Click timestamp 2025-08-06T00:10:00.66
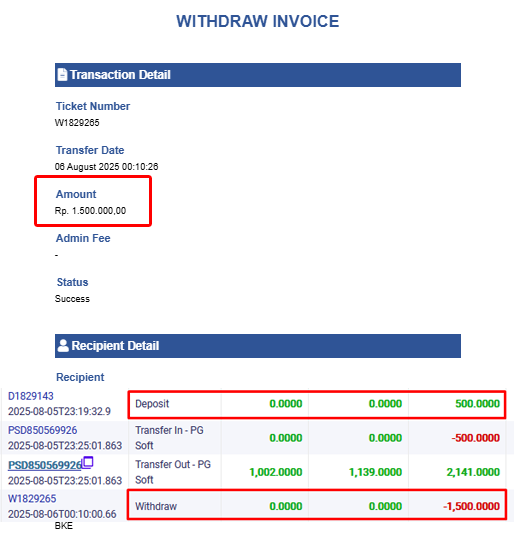This screenshot has width=514, height=552. [x=62, y=514]
